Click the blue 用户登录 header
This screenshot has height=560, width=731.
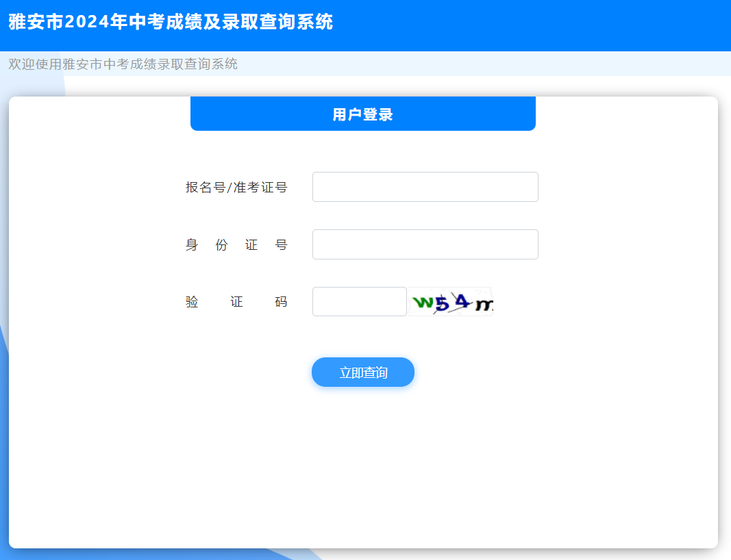(362, 113)
